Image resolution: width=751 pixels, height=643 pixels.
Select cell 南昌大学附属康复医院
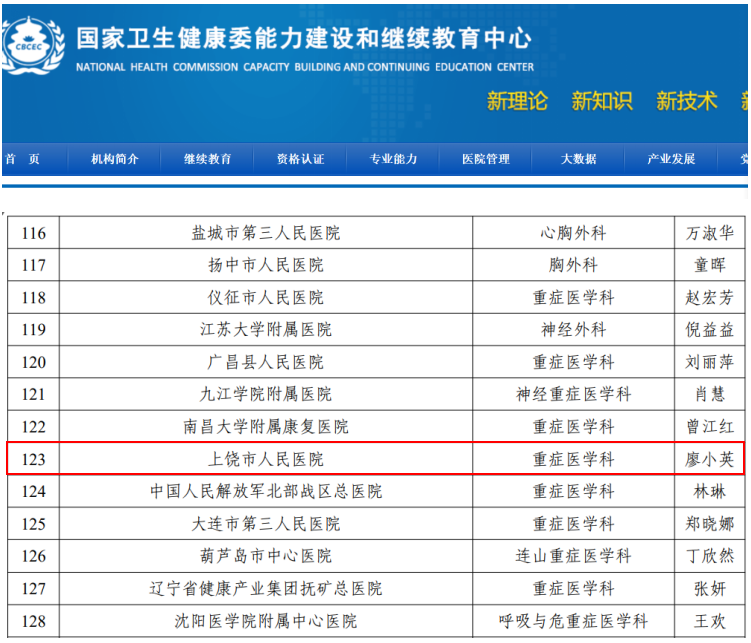[266, 427]
